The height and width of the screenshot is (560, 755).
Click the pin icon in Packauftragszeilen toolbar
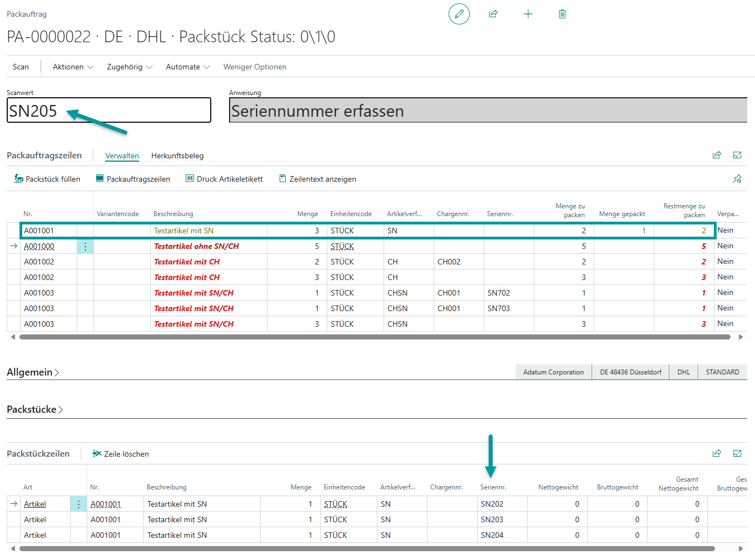point(737,179)
